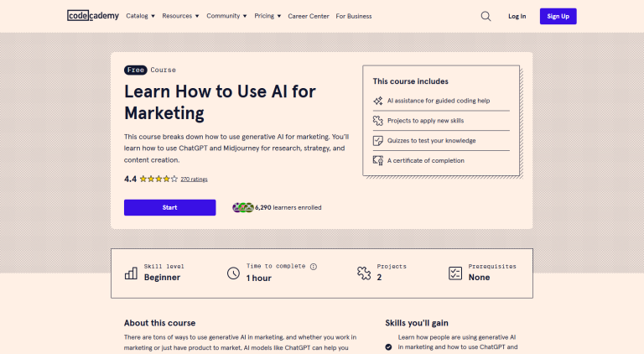Image resolution: width=644 pixels, height=354 pixels.
Task: Expand the Pricing dropdown menu
Action: pyautogui.click(x=267, y=16)
